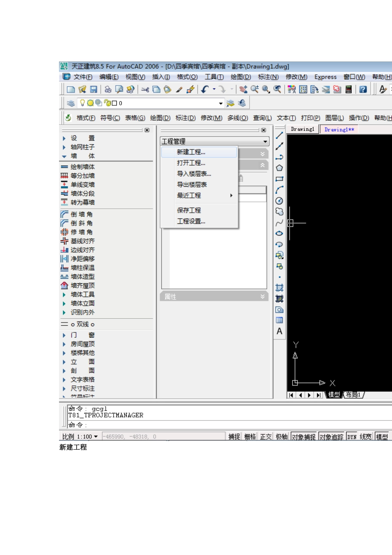Toggle 极轴 polar tracking in status bar
392x555 pixels.
tap(282, 437)
